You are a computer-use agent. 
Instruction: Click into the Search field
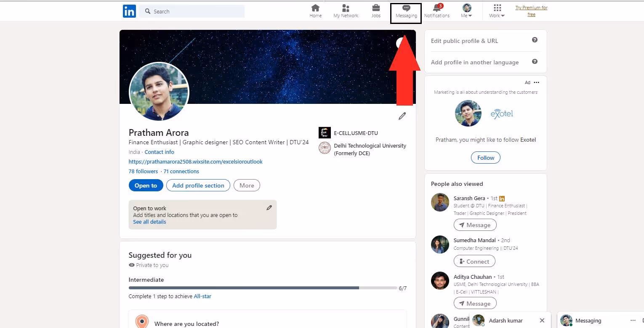192,11
